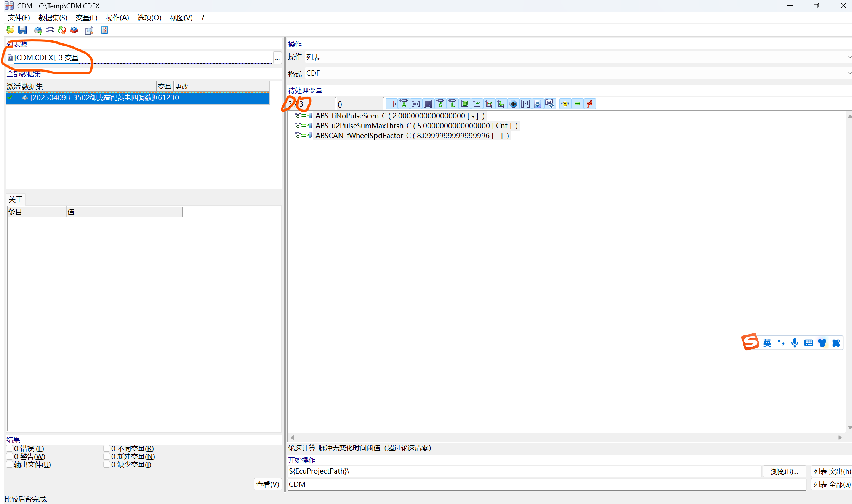Toggle the single curve chart filter icon

[x=477, y=104]
